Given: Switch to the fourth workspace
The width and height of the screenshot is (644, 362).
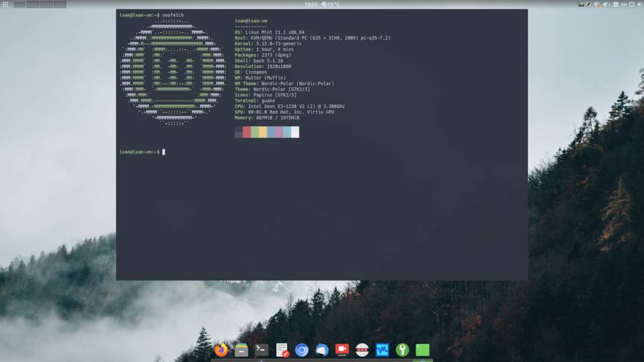Looking at the screenshot, I should pos(60,4).
